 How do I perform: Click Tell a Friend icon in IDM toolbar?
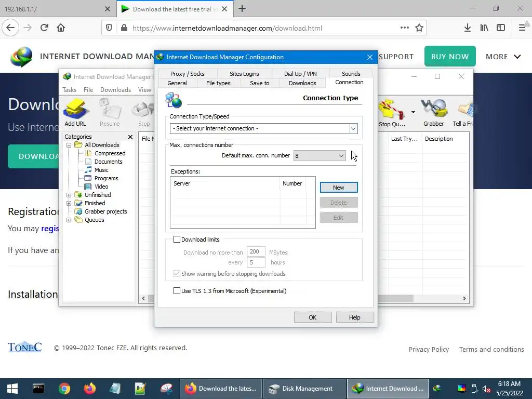click(463, 113)
